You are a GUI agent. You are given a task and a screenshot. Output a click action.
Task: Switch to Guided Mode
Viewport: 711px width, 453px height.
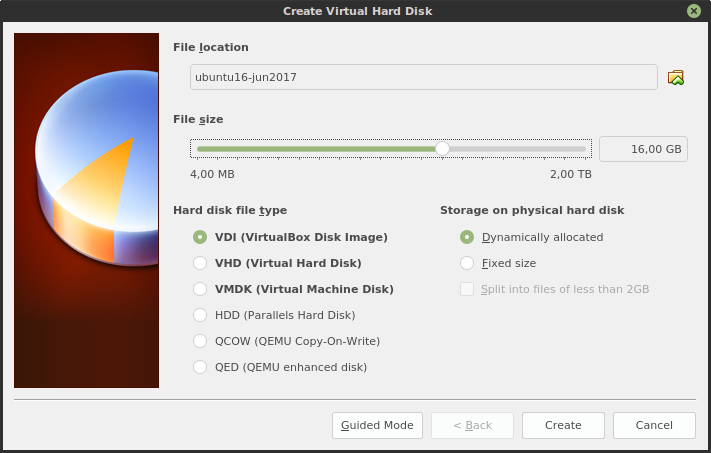(377, 425)
